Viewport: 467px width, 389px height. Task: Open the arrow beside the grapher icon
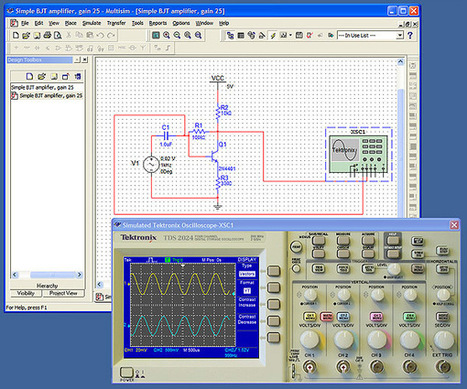click(x=290, y=35)
